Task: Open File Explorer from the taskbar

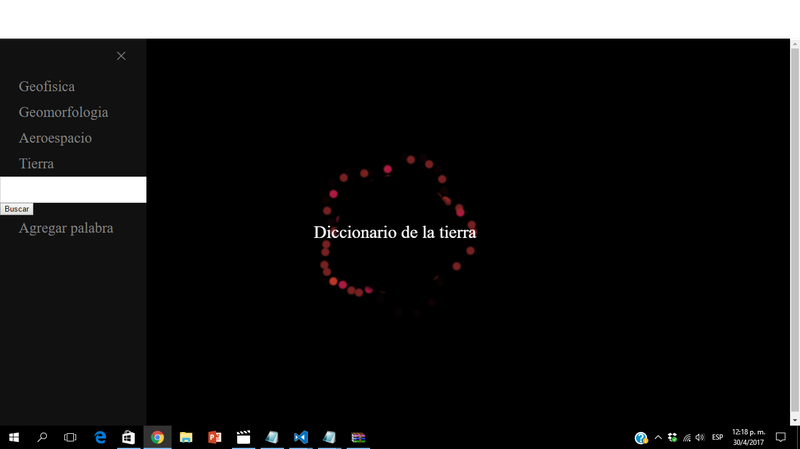Action: coord(186,437)
